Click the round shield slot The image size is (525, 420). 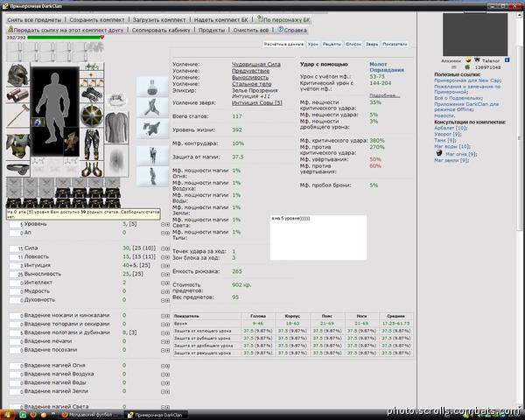(x=92, y=115)
